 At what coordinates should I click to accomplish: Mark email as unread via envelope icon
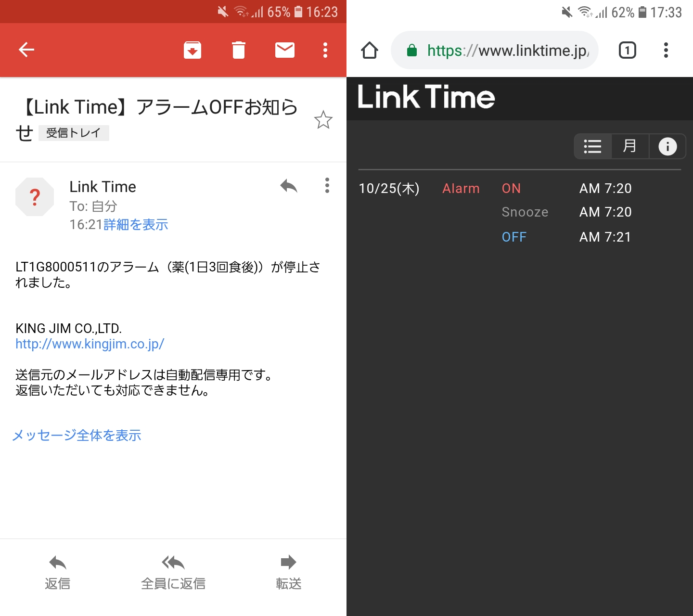coord(285,50)
